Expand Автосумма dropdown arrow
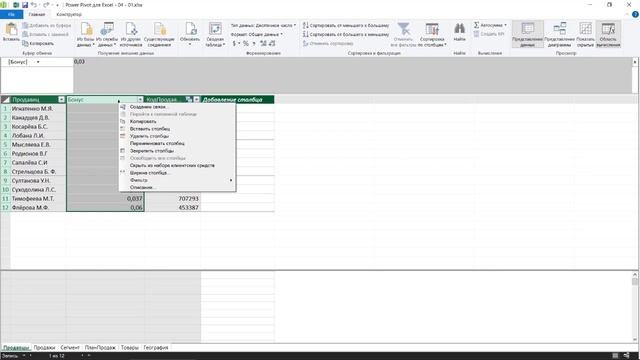This screenshot has height=360, width=640. point(505,25)
